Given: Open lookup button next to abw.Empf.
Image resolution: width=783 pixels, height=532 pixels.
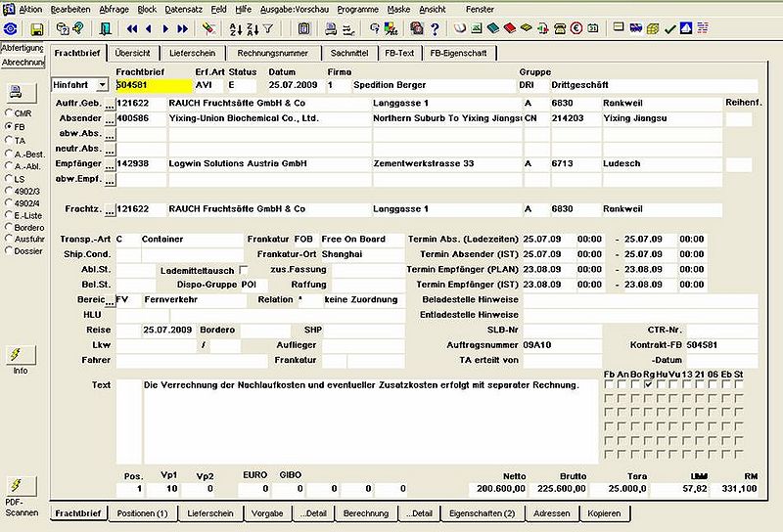Looking at the screenshot, I should tap(110, 180).
